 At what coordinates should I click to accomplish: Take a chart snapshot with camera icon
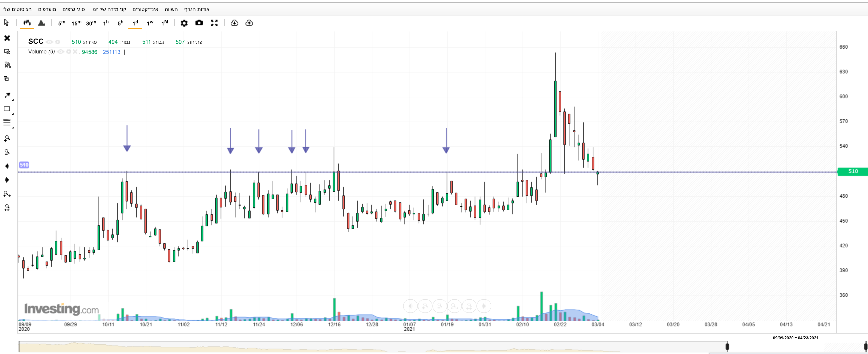199,23
